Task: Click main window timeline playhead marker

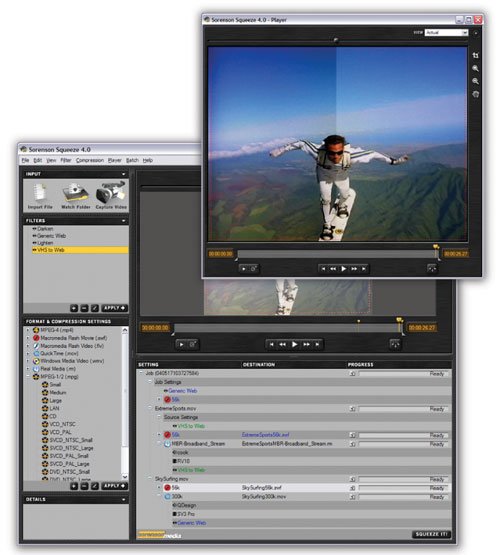Action: (400, 321)
